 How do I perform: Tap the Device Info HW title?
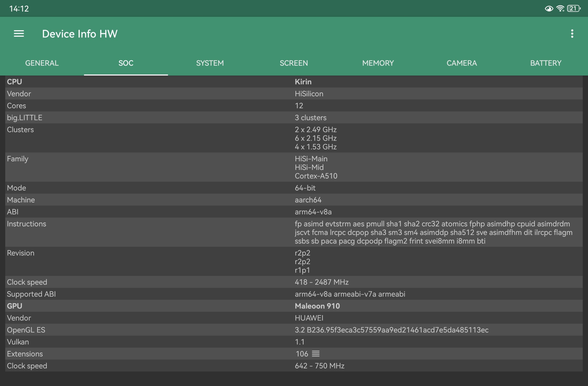(80, 34)
